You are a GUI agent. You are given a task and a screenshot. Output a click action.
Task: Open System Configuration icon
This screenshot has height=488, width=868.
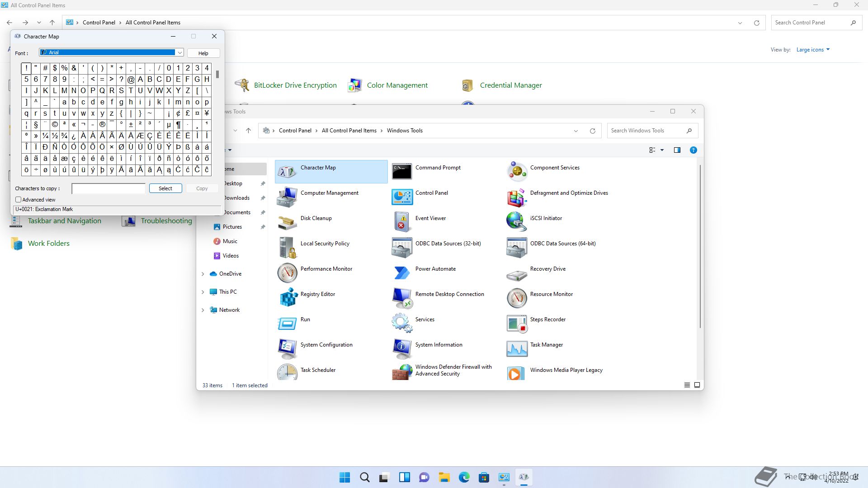[x=287, y=349]
